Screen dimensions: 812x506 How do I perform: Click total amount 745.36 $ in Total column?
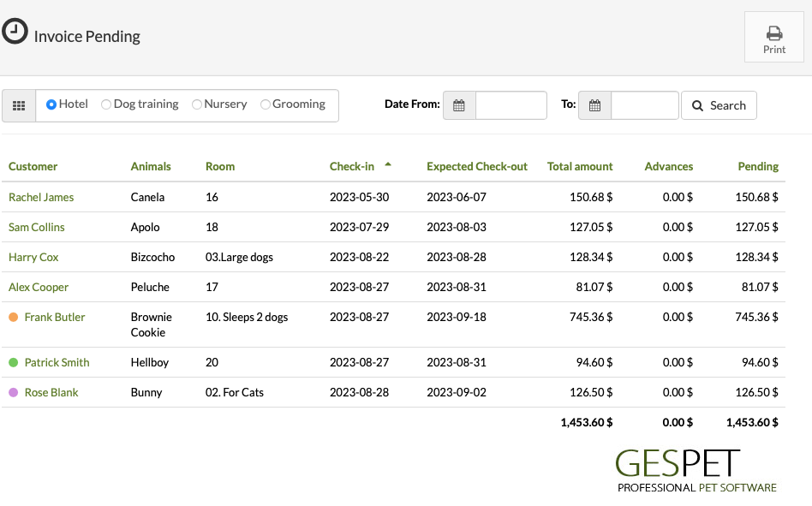pos(591,317)
